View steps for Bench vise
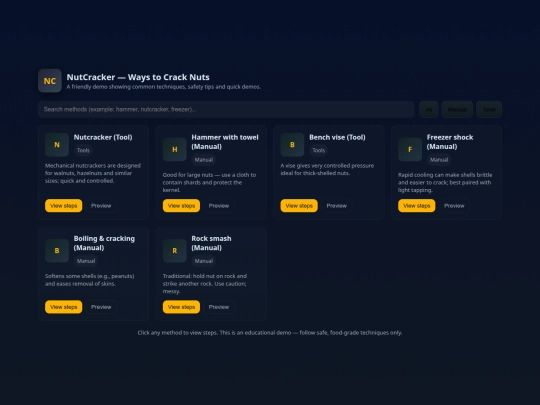The image size is (540, 405). [x=299, y=206]
